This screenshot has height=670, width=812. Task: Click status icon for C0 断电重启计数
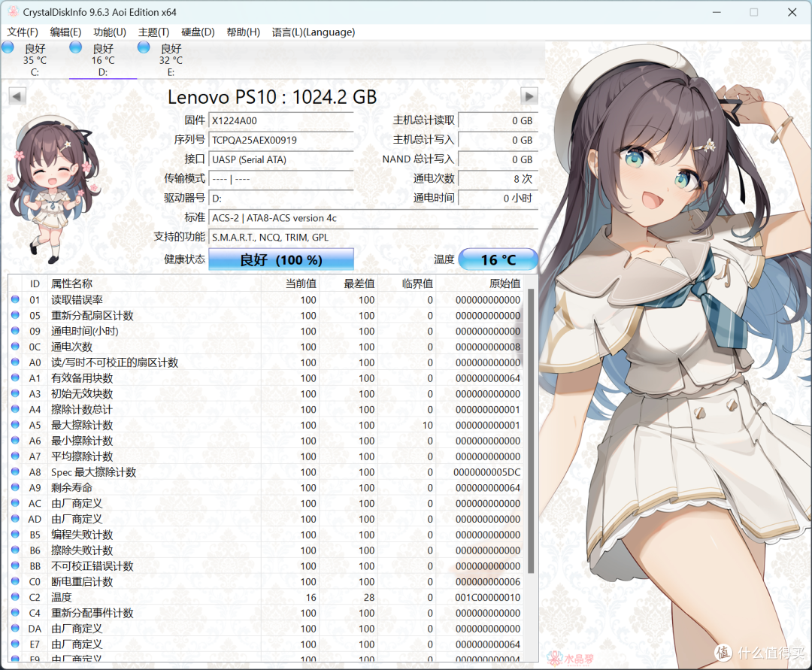click(x=15, y=581)
